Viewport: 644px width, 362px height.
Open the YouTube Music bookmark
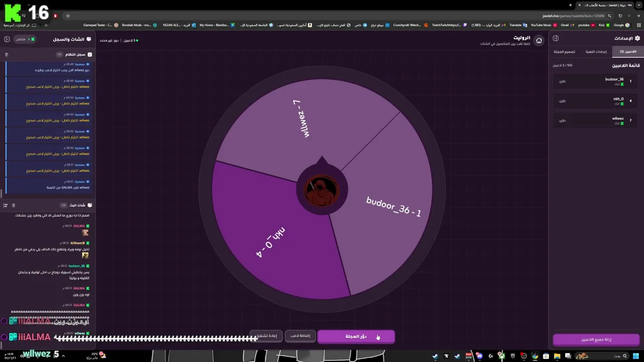coord(544,25)
